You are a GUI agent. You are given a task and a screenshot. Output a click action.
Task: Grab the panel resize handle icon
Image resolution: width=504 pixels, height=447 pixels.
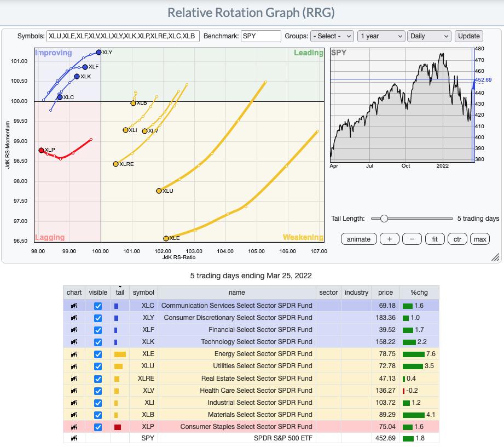(495, 257)
